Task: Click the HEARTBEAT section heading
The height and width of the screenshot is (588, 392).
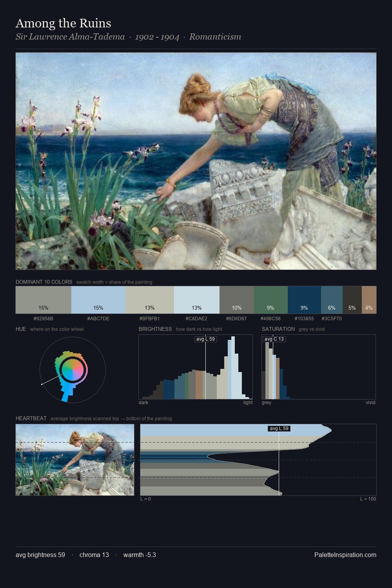Action: tap(31, 418)
